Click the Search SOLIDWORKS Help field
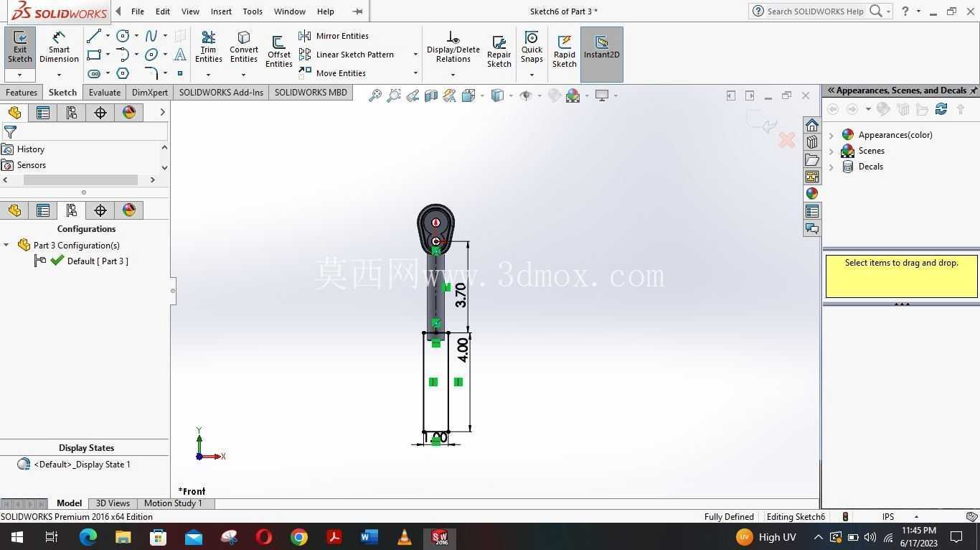The image size is (980, 550). click(x=816, y=11)
